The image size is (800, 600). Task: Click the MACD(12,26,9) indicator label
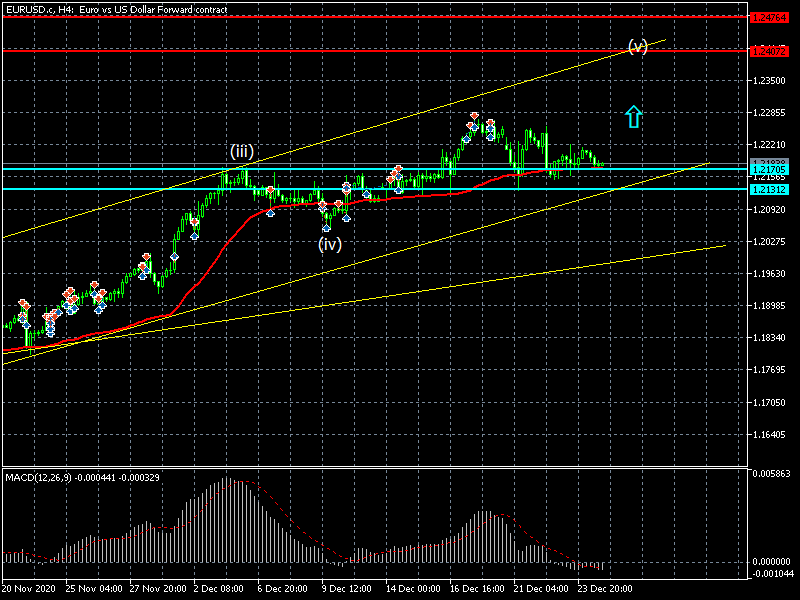82,478
